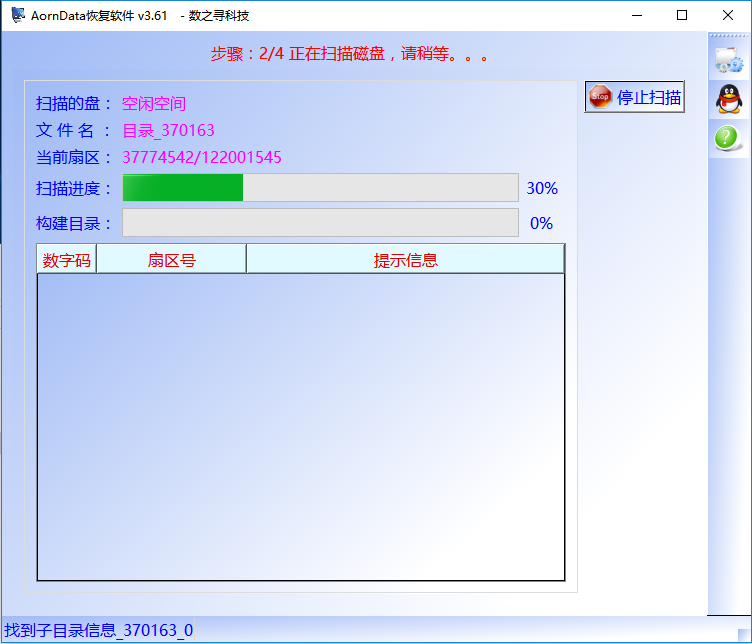Image resolution: width=752 pixels, height=644 pixels.
Task: Click the 0% build directory percentage
Action: [541, 223]
